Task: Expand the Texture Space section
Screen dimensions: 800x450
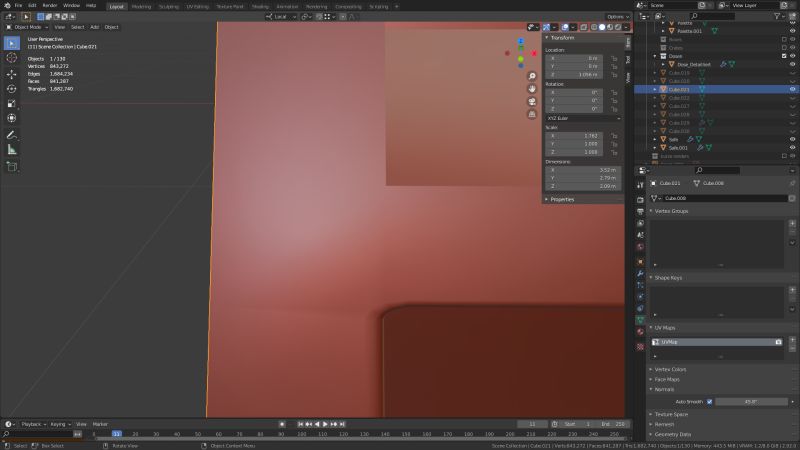Action: pyautogui.click(x=671, y=414)
